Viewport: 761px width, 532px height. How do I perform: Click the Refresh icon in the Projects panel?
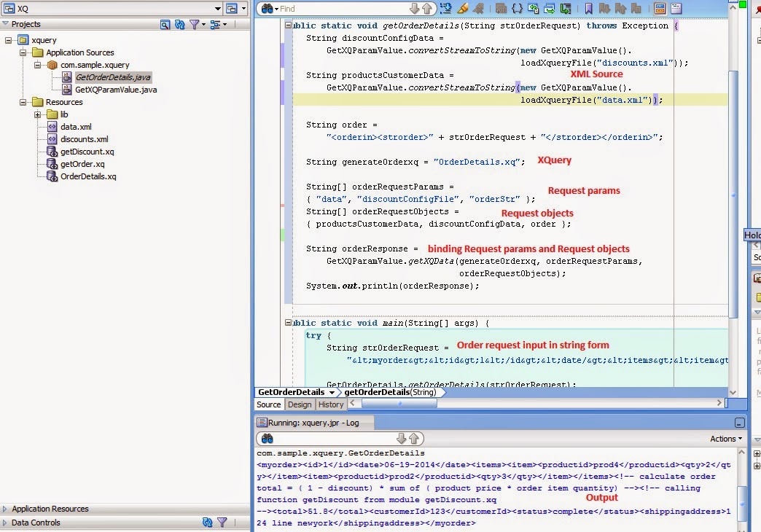(180, 24)
